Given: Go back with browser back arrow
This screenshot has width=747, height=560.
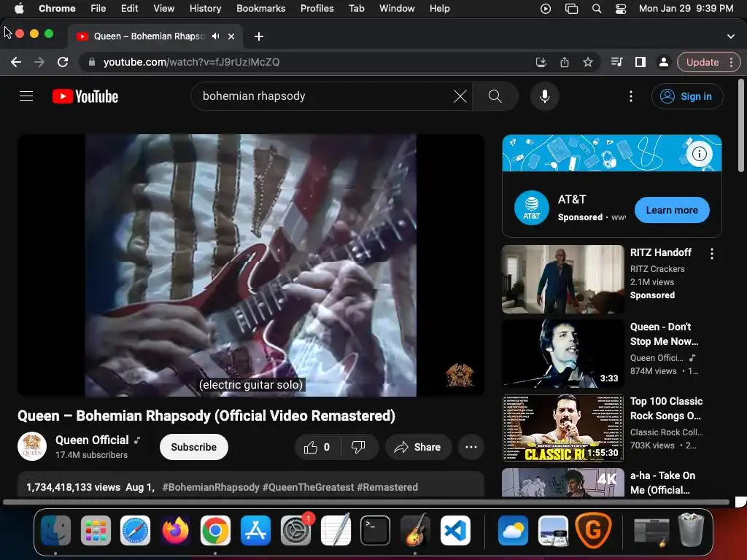Looking at the screenshot, I should pos(16,62).
